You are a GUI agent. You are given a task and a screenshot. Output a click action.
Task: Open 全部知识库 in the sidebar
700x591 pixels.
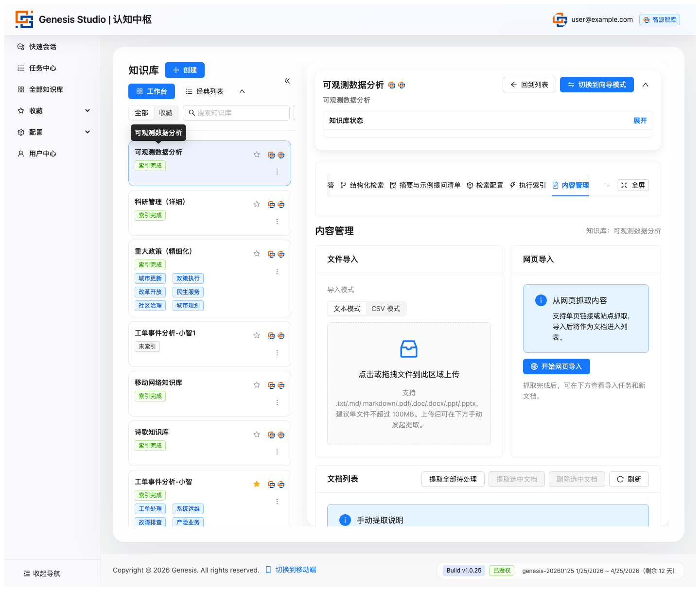tap(46, 89)
